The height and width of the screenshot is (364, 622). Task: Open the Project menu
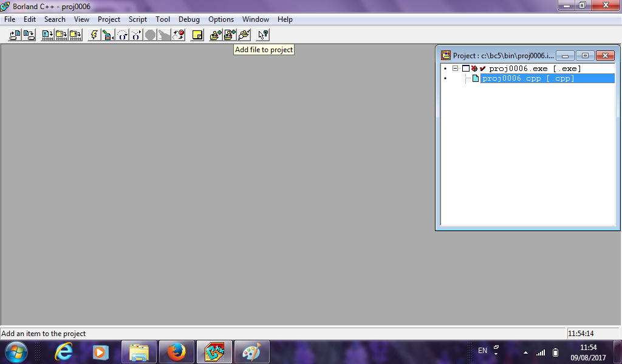click(x=109, y=19)
